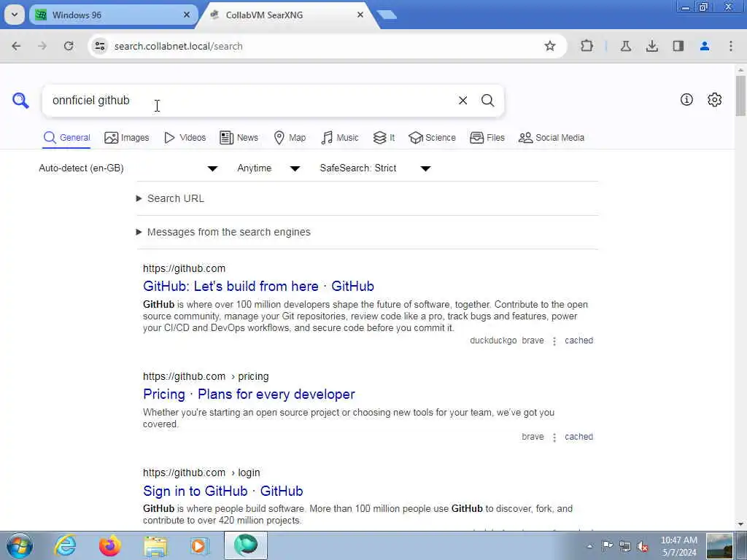The height and width of the screenshot is (560, 747).
Task: Open Chrome Labs flask icon
Action: 626,46
